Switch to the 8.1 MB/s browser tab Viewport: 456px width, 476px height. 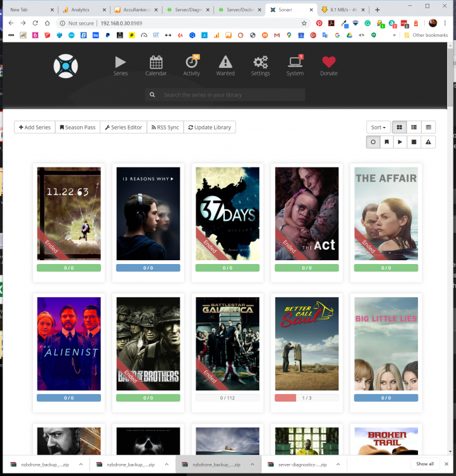tap(344, 10)
